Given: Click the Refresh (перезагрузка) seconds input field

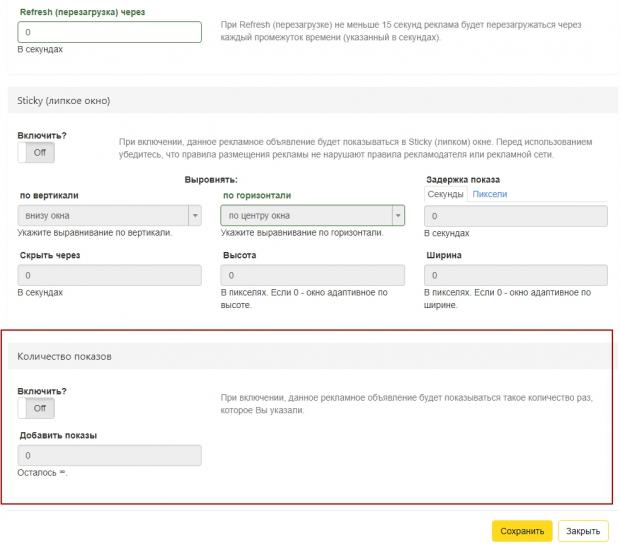Looking at the screenshot, I should 110,32.
